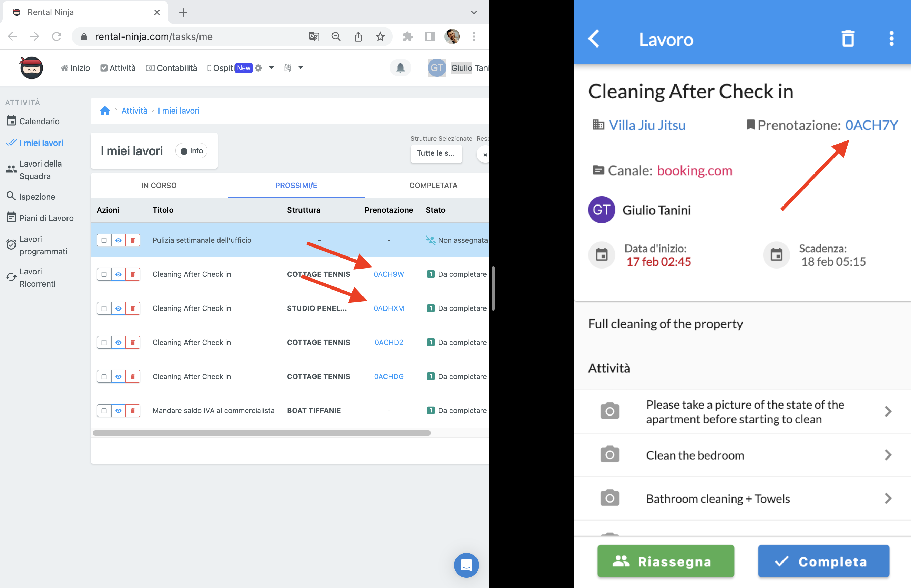The height and width of the screenshot is (588, 911).
Task: Click the delete task icon in detail panel
Action: click(x=848, y=39)
